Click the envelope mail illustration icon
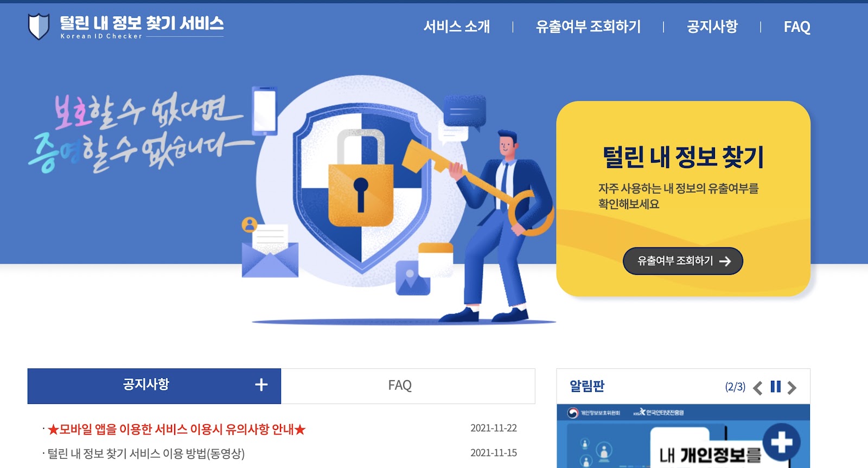Screen dimensions: 868x468 pyautogui.click(x=270, y=251)
